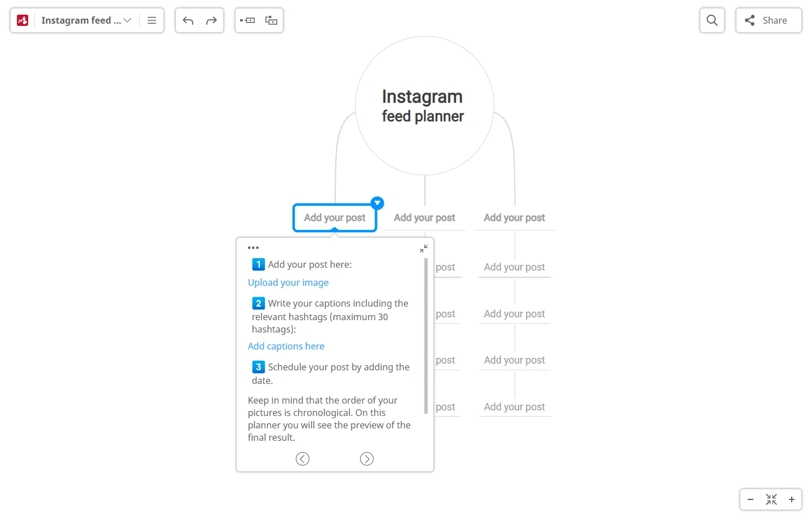Zoom in with the plus button
Screen dimensions: 812x518
coord(791,499)
